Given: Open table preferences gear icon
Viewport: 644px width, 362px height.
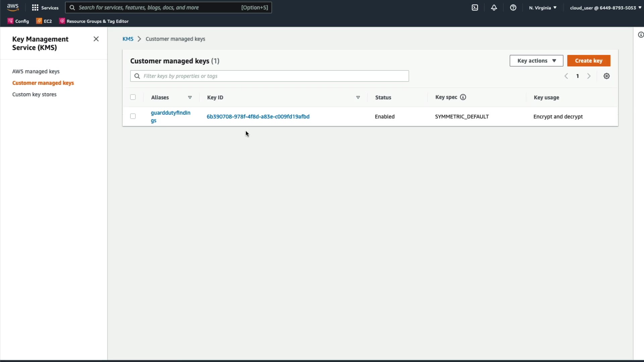Looking at the screenshot, I should 606,76.
